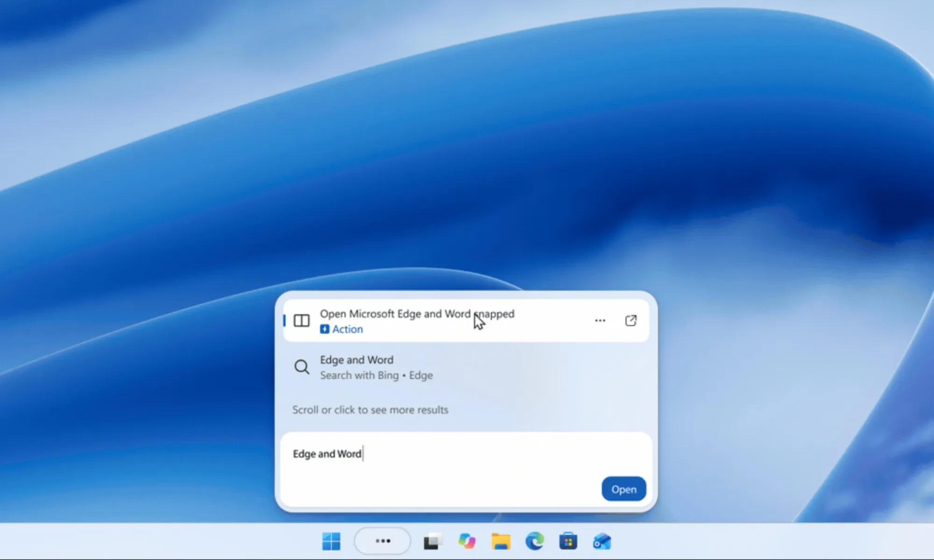Image resolution: width=934 pixels, height=560 pixels.
Task: Launch Copilot from the taskbar
Action: click(467, 541)
